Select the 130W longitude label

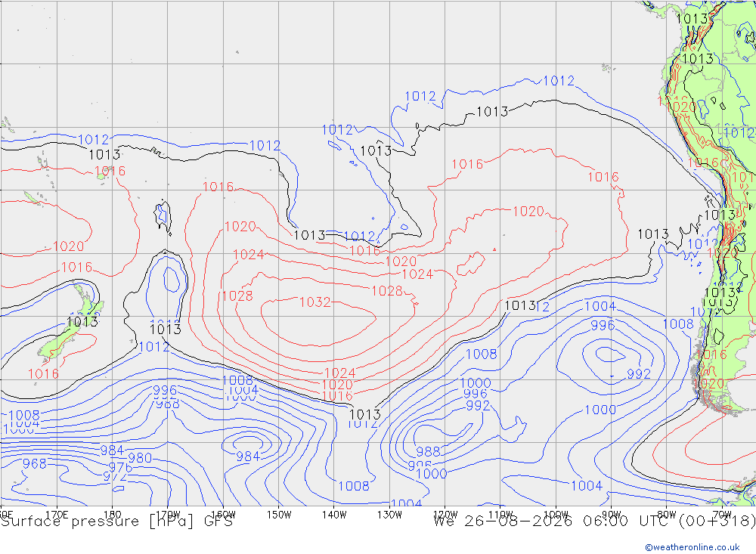point(389,514)
